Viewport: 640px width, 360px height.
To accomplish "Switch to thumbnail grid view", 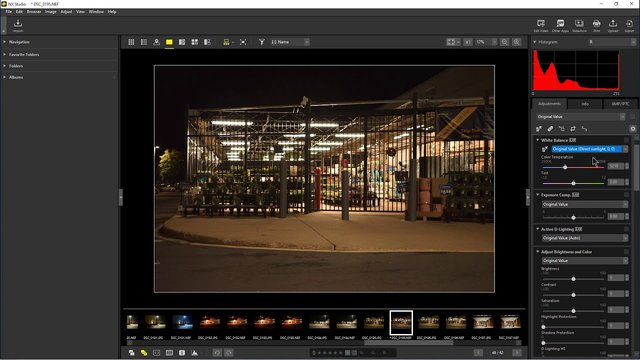I will pos(131,42).
